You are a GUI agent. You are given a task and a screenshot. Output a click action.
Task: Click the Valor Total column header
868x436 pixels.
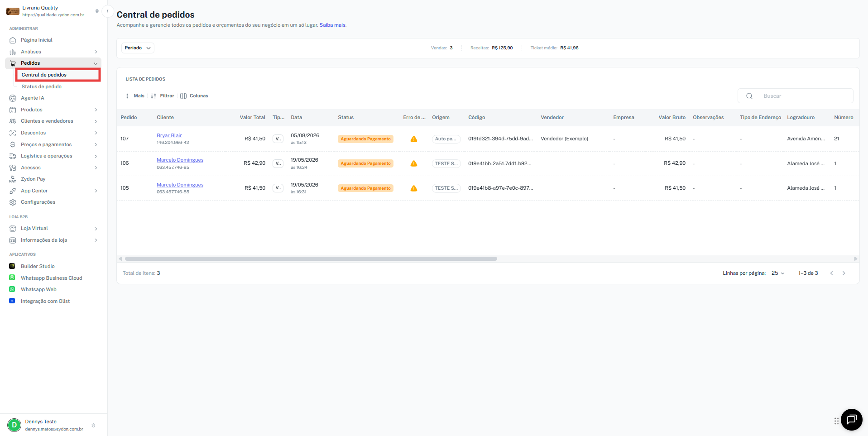click(253, 118)
